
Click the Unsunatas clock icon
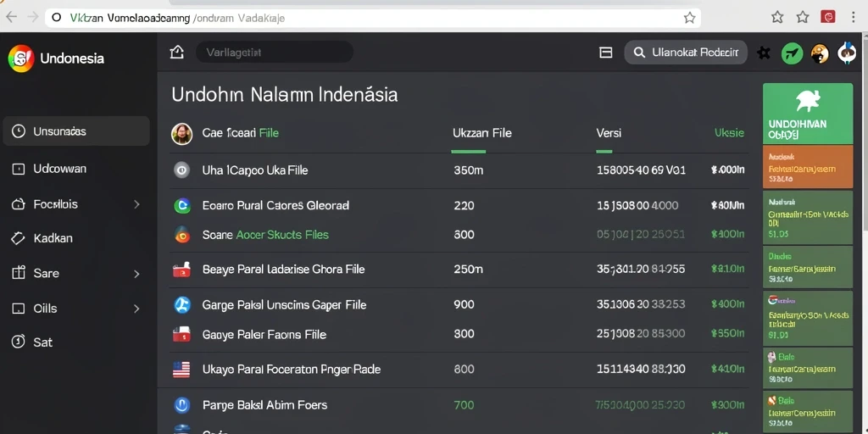[19, 131]
